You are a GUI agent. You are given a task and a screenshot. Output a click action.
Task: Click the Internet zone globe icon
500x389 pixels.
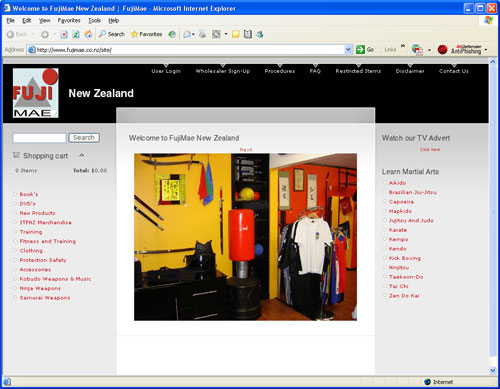pos(428,382)
